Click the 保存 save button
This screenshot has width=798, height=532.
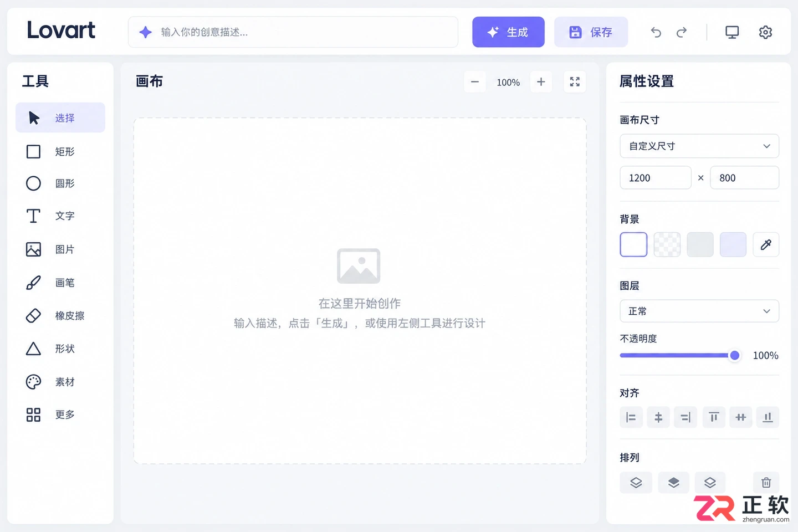(x=591, y=32)
